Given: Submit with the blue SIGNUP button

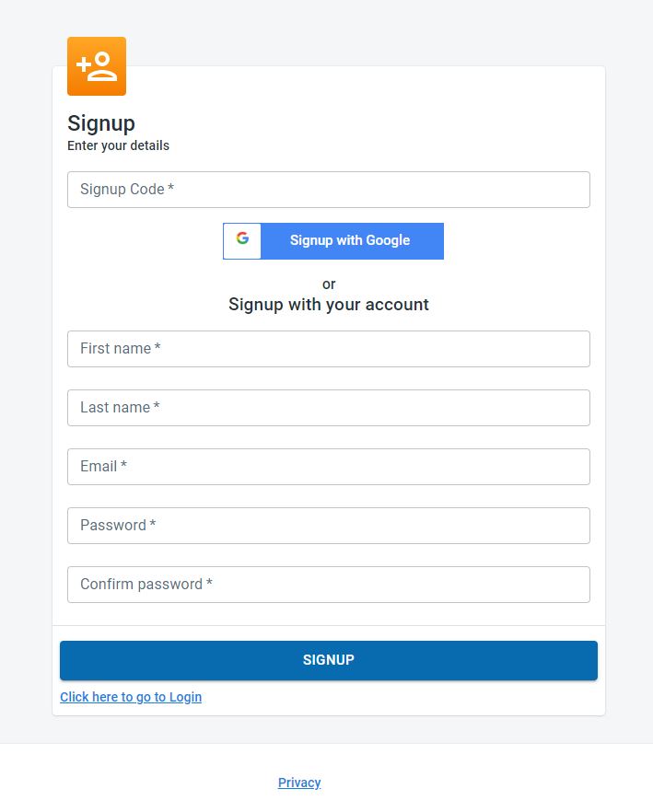Looking at the screenshot, I should pos(328,660).
